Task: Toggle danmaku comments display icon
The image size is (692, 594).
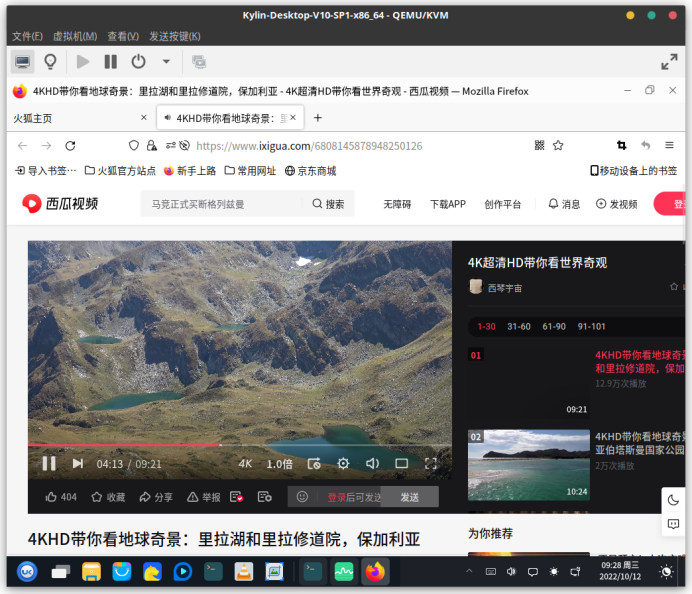Action: (x=237, y=497)
